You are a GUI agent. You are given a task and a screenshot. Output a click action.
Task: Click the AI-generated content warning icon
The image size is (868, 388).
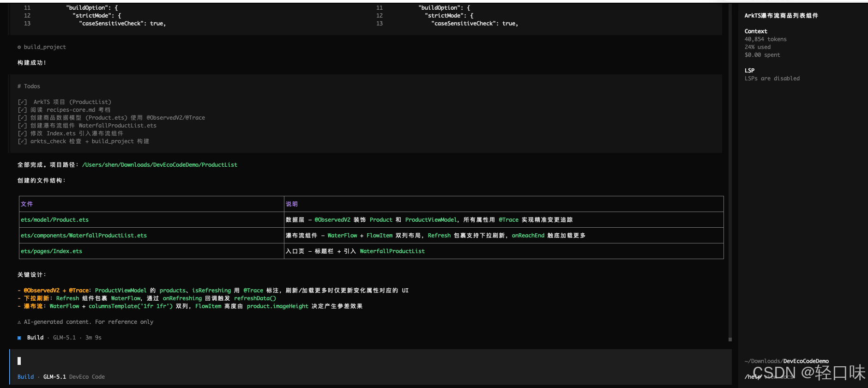tap(19, 322)
